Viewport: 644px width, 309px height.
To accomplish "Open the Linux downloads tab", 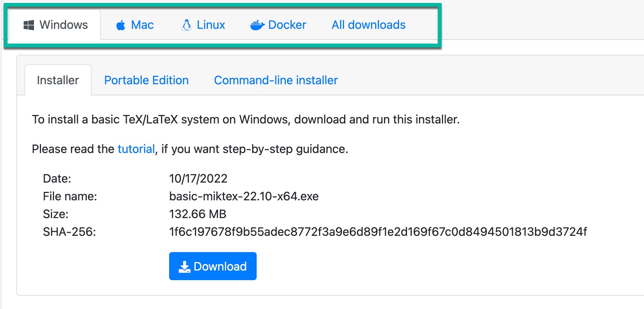I will click(203, 25).
